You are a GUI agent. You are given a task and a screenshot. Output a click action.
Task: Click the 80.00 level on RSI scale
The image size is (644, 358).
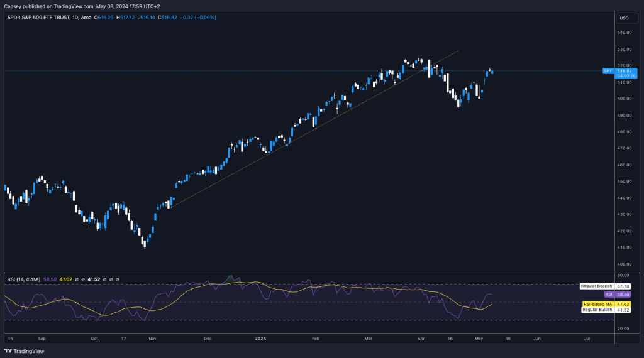[625, 275]
